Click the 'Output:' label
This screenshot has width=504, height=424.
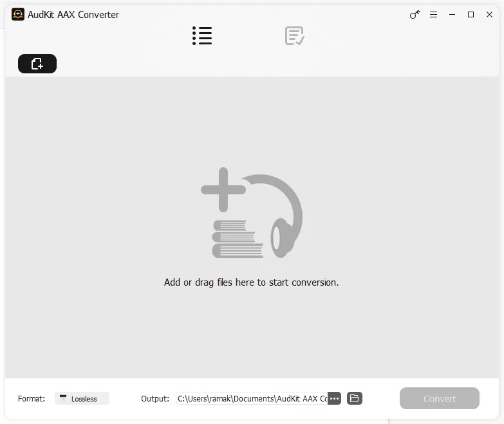click(155, 399)
